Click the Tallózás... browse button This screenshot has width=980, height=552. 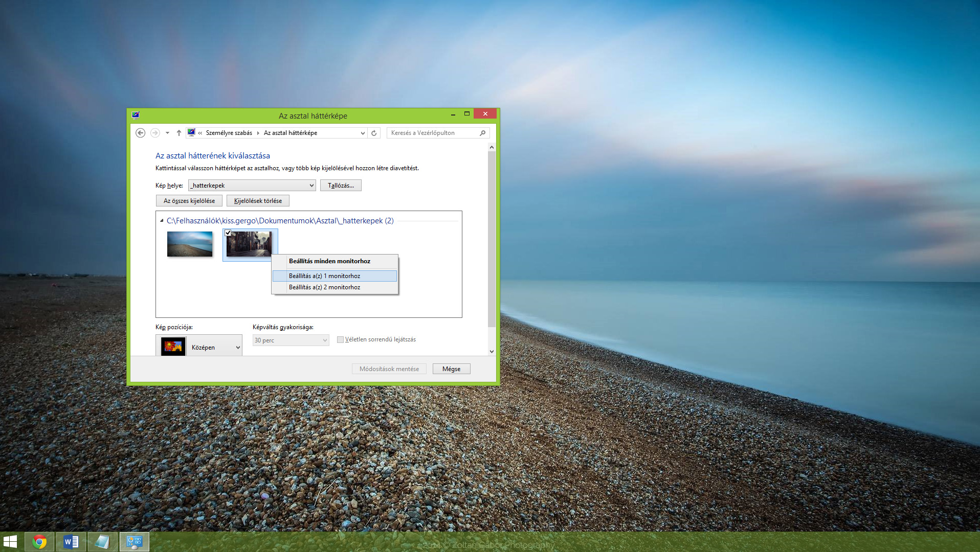pos(341,186)
